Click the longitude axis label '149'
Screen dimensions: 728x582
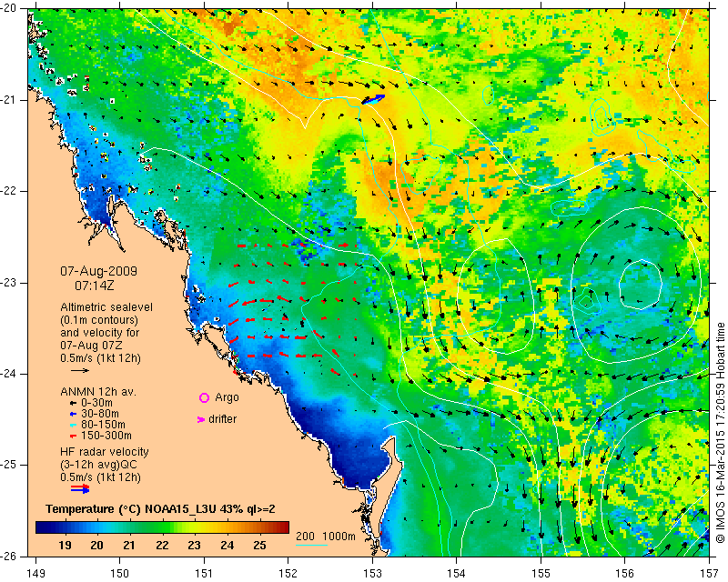coord(35,574)
